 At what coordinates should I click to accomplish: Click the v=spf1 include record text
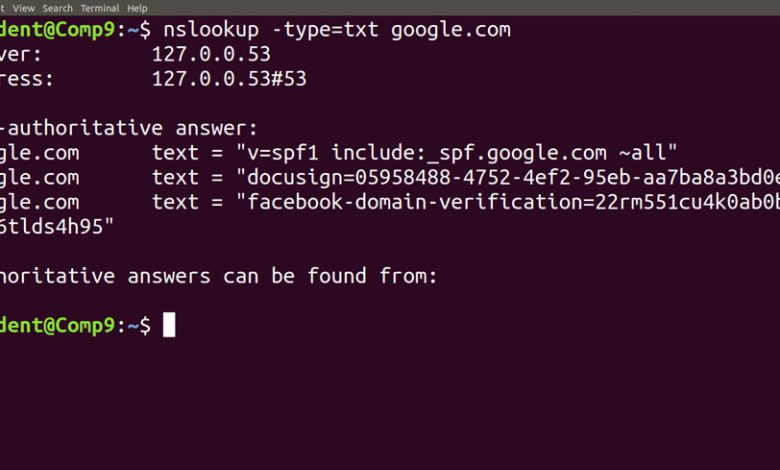[x=457, y=153]
